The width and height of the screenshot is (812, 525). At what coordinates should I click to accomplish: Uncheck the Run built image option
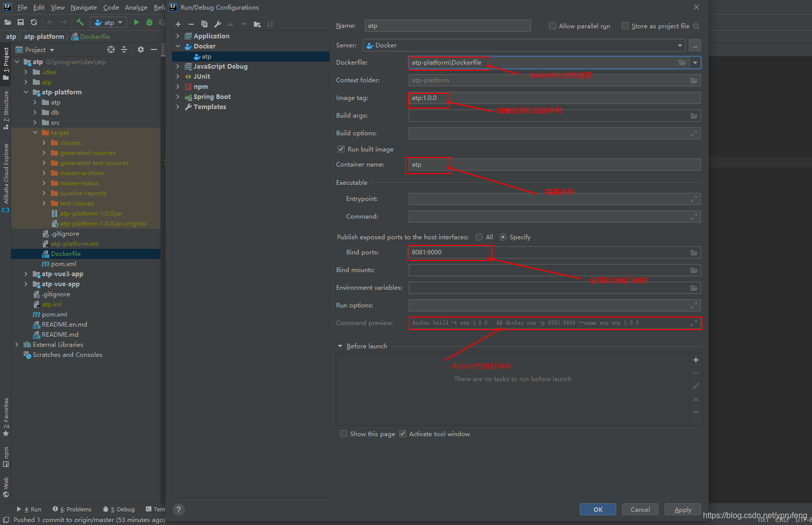(x=341, y=149)
